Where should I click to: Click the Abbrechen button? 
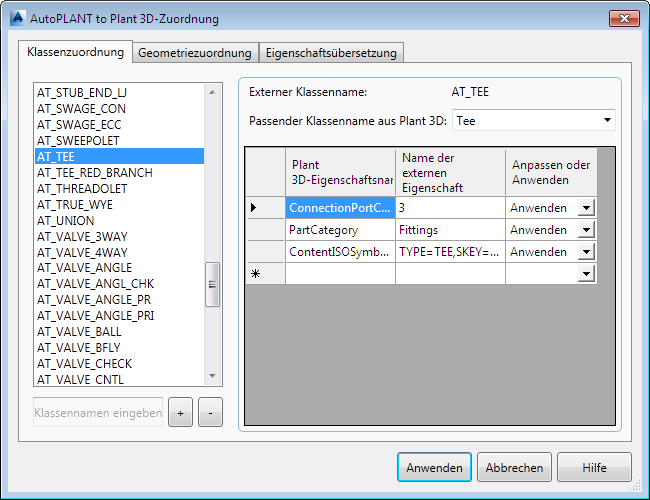pyautogui.click(x=514, y=467)
